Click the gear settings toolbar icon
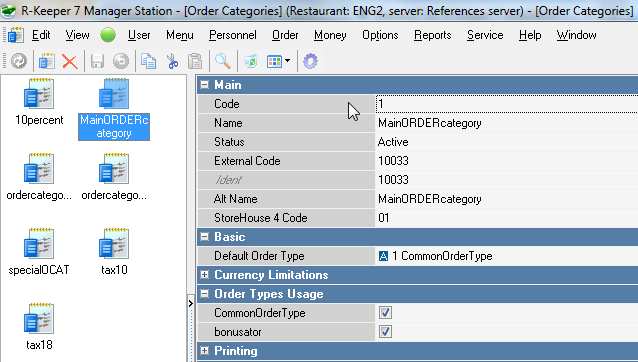The height and width of the screenshot is (362, 638). coord(310,62)
